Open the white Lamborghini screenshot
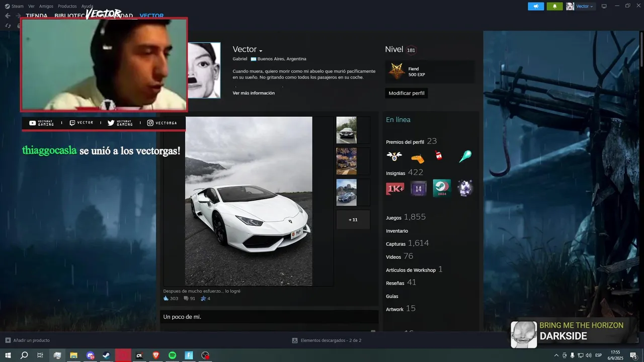Image resolution: width=644 pixels, height=362 pixels. tap(249, 201)
